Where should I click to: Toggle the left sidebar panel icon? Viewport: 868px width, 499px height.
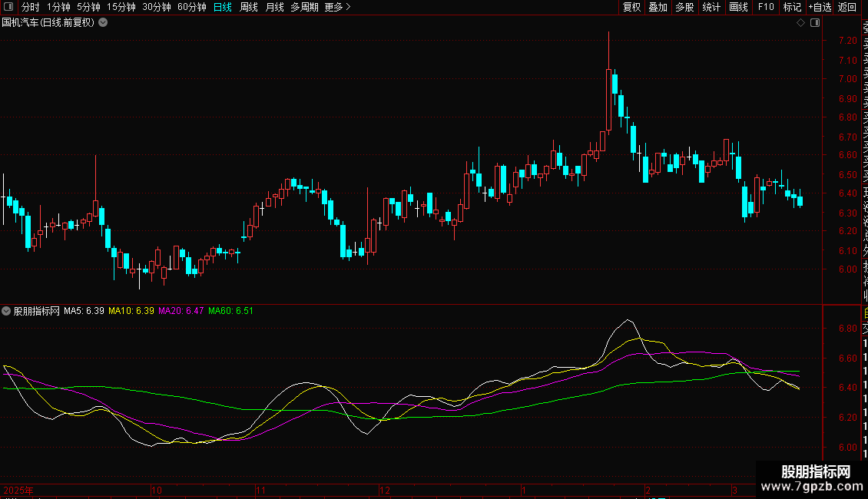point(8,7)
